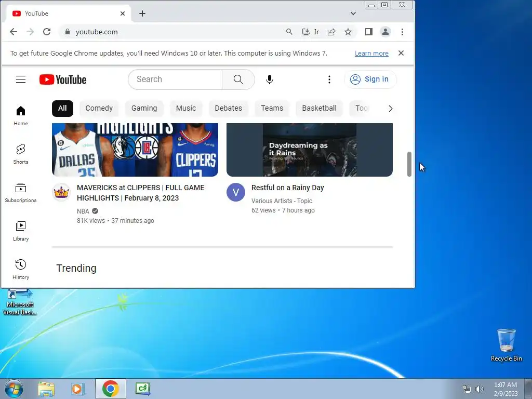The height and width of the screenshot is (399, 532).
Task: Open the Mavericks at Clippers video title
Action: 140,193
